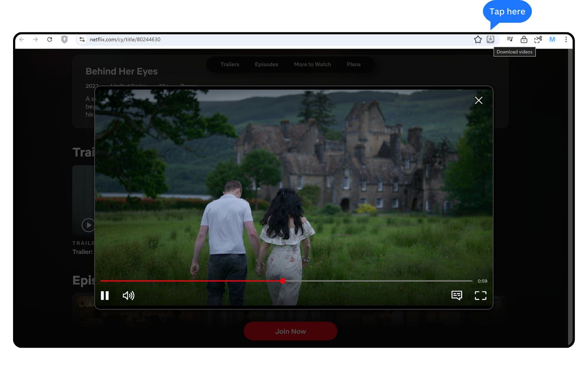588x380 pixels.
Task: Open the shield security extension icon
Action: point(64,40)
